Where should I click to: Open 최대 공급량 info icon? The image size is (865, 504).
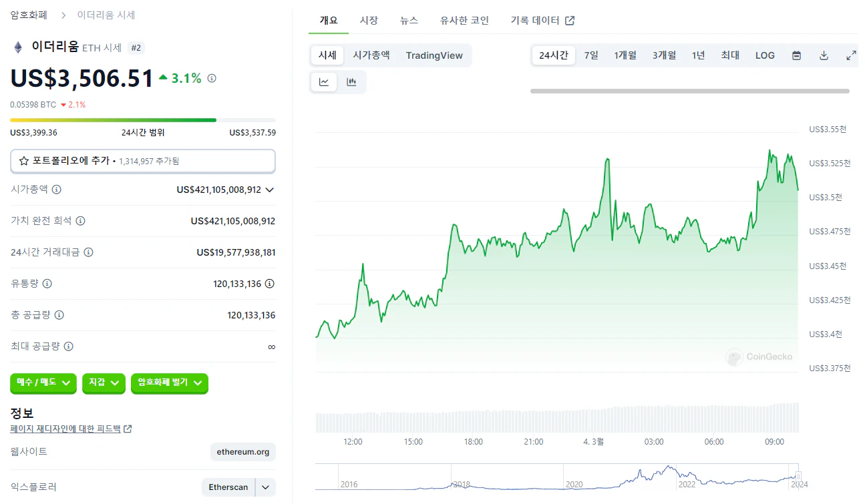point(68,346)
